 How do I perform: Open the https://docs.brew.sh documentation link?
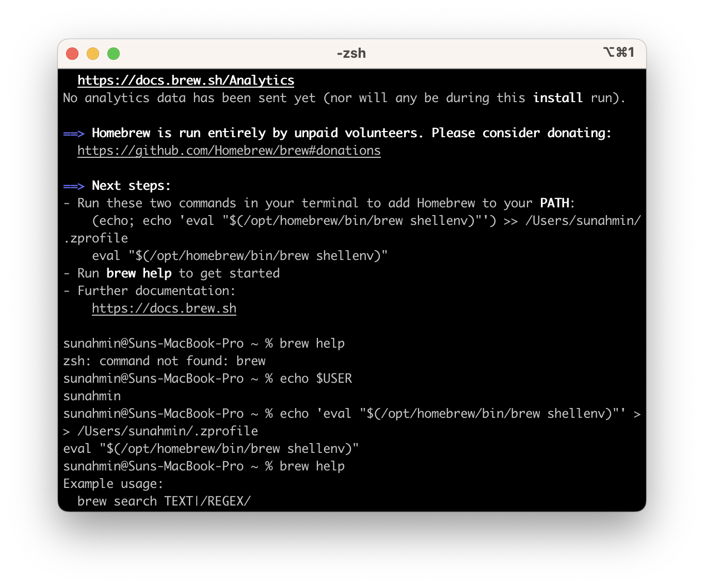click(x=164, y=308)
